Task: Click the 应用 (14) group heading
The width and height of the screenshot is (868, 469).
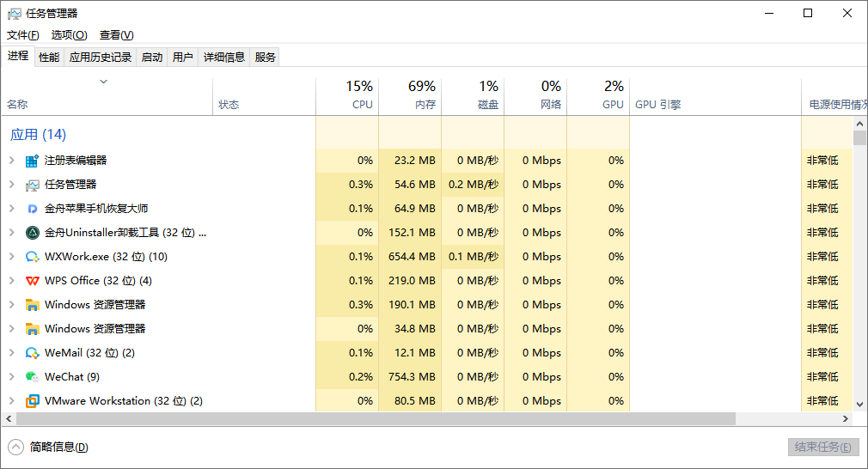Action: tap(38, 134)
